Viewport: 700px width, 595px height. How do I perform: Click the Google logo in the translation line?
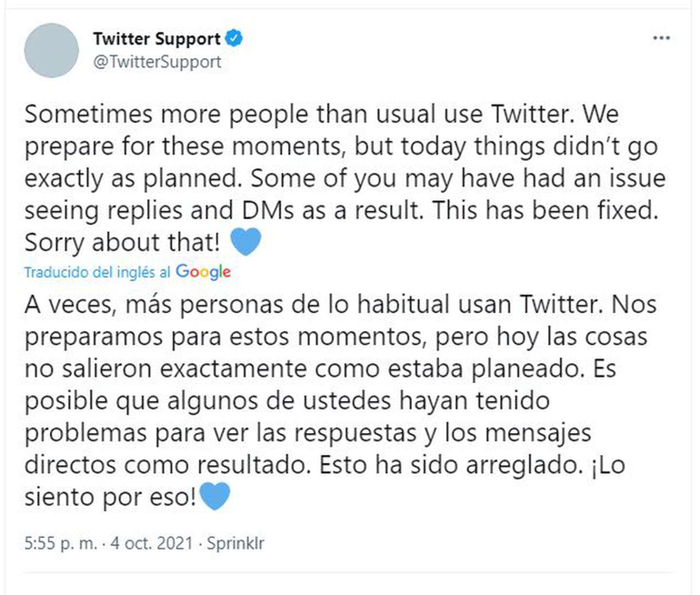coord(204,271)
